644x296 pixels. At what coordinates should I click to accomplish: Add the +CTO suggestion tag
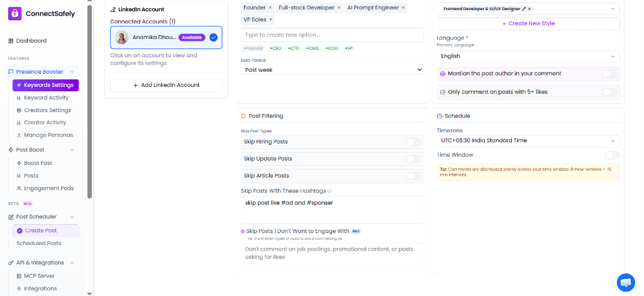(x=294, y=48)
